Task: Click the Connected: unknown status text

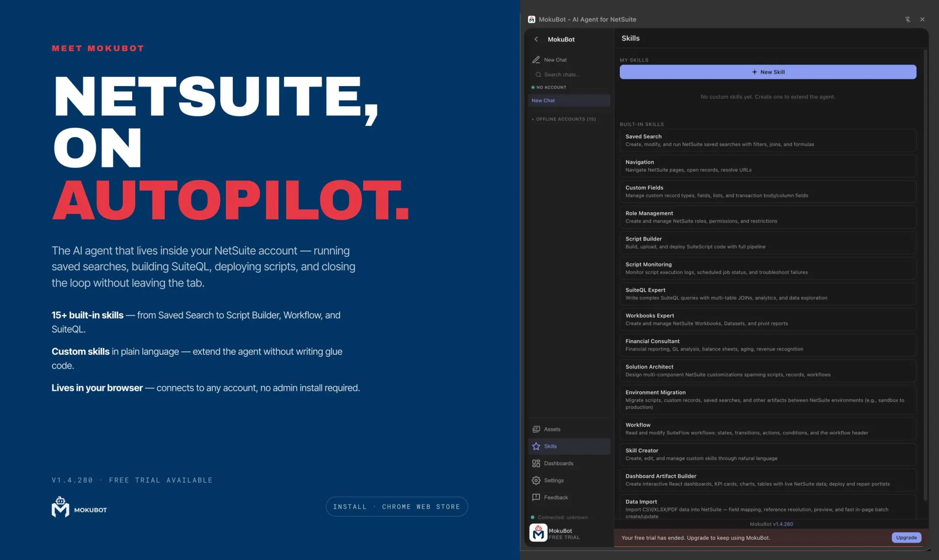Action: [563, 517]
